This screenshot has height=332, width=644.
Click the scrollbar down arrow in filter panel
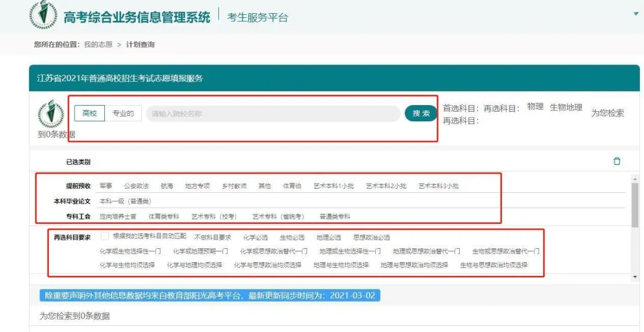click(634, 278)
